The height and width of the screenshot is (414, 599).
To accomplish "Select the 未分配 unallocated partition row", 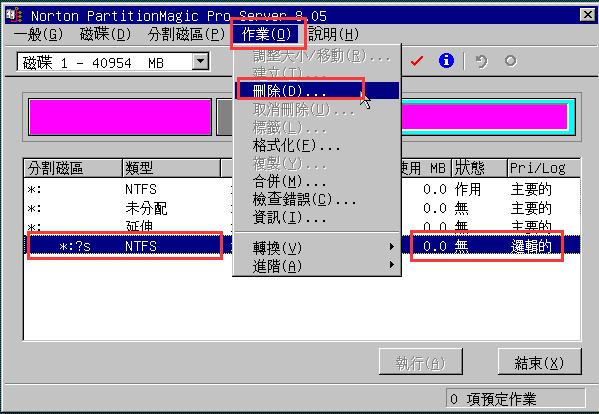I will (x=302, y=209).
